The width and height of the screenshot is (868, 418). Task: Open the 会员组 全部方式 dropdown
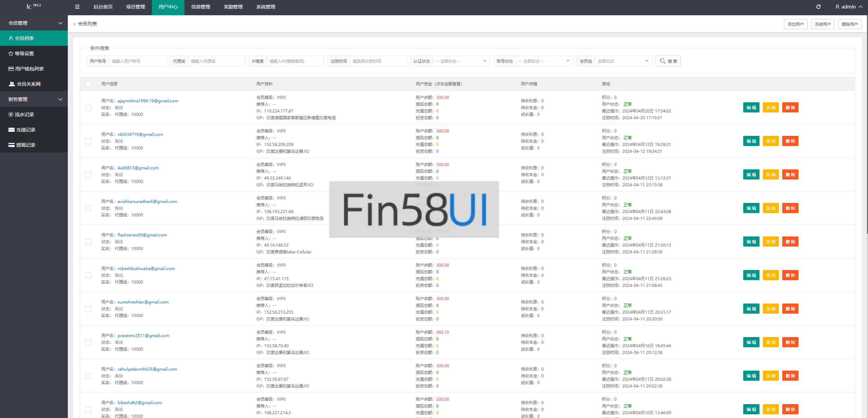pyautogui.click(x=623, y=61)
